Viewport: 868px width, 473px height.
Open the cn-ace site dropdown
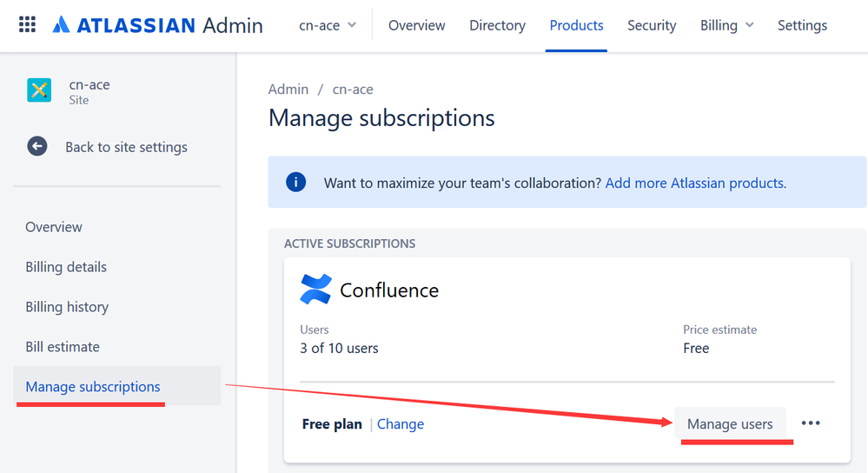point(328,25)
